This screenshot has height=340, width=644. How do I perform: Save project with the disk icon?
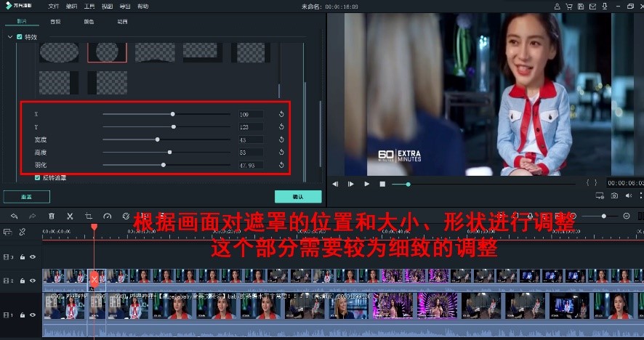581,7
